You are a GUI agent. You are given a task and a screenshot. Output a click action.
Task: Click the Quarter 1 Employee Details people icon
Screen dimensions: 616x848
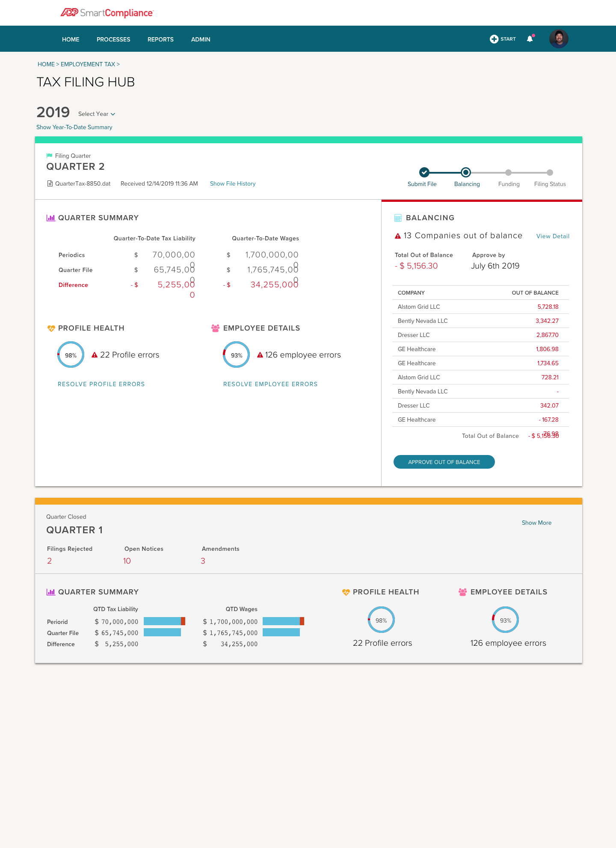463,592
